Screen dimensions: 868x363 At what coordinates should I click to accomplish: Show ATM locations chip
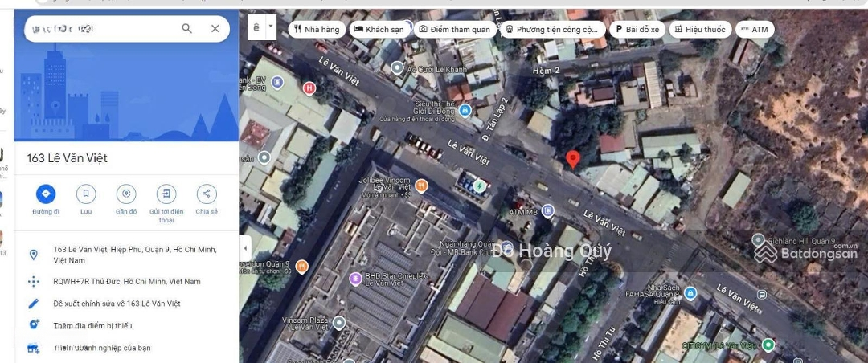pyautogui.click(x=754, y=30)
